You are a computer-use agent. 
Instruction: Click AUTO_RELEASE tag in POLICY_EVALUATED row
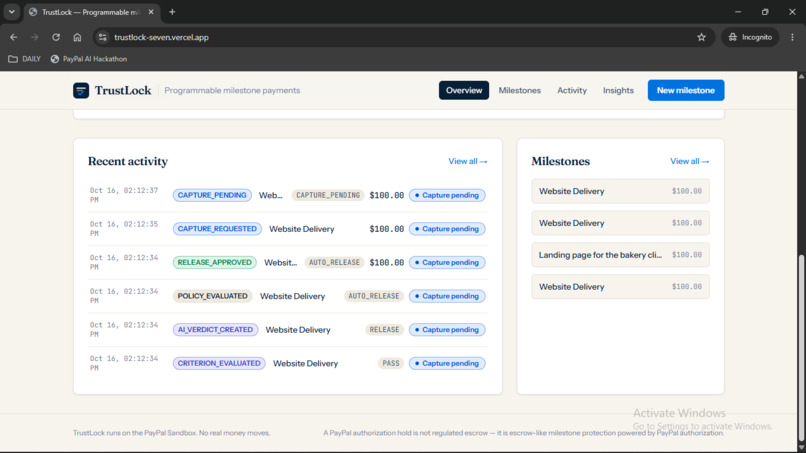tap(374, 296)
